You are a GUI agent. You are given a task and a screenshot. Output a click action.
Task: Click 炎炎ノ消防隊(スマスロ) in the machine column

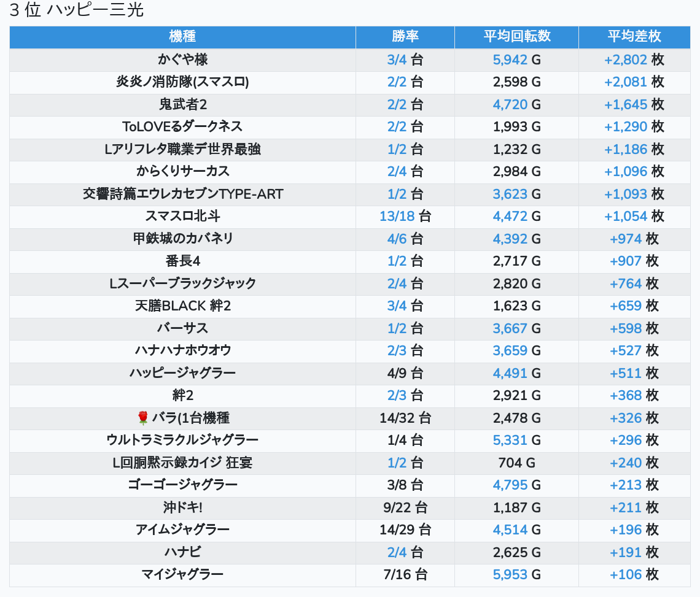182,82
